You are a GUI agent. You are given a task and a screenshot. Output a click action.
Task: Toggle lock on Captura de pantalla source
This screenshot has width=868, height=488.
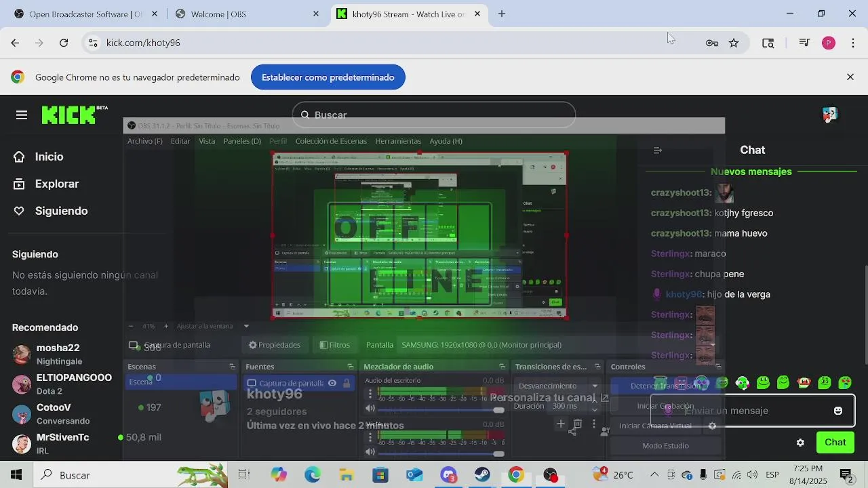coord(347,383)
